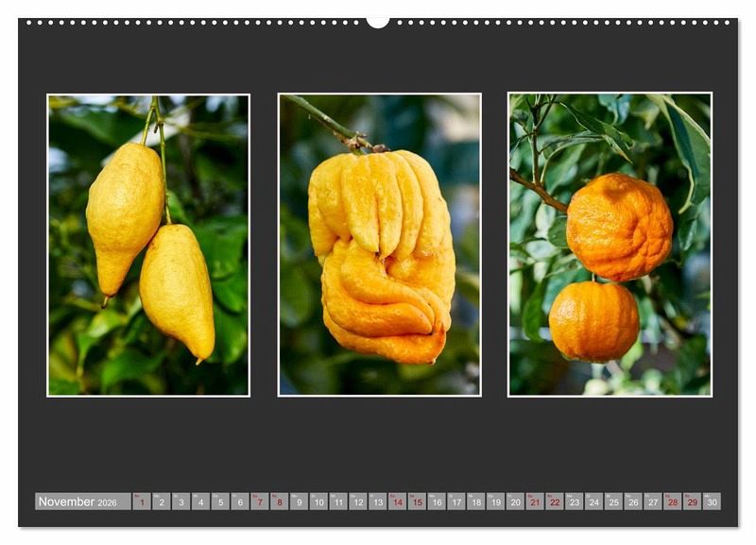Open the pear-shaped yellow lemons photo

[148, 245]
